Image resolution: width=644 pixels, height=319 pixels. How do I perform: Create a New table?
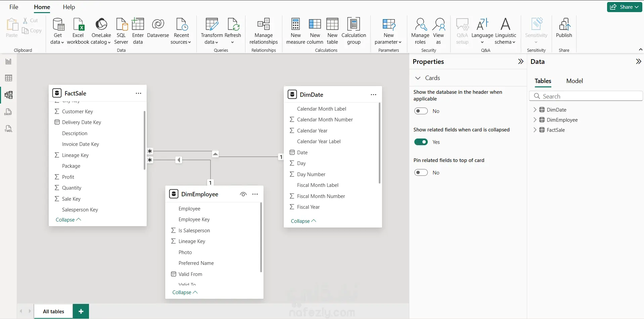pyautogui.click(x=332, y=30)
